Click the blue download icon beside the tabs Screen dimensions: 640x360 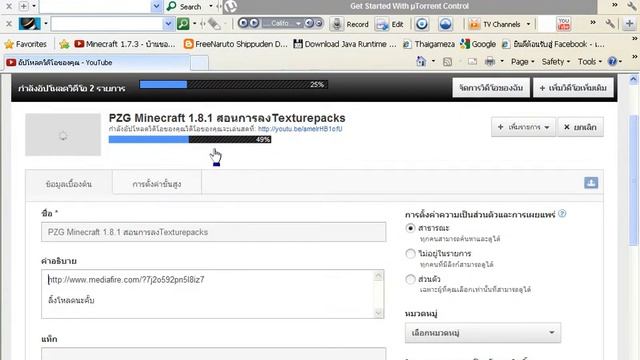591,182
